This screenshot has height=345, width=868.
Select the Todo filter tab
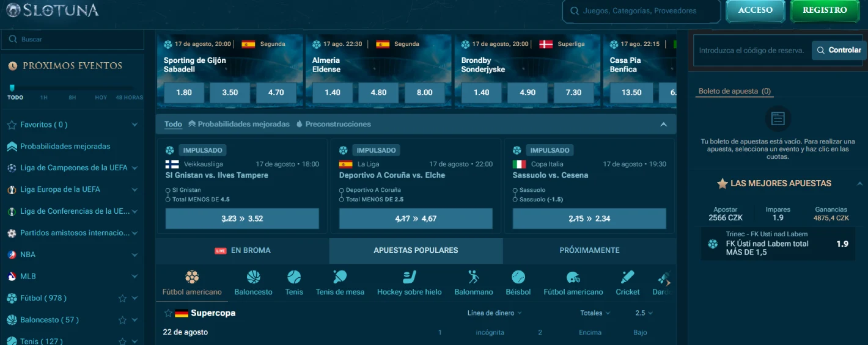pos(173,124)
